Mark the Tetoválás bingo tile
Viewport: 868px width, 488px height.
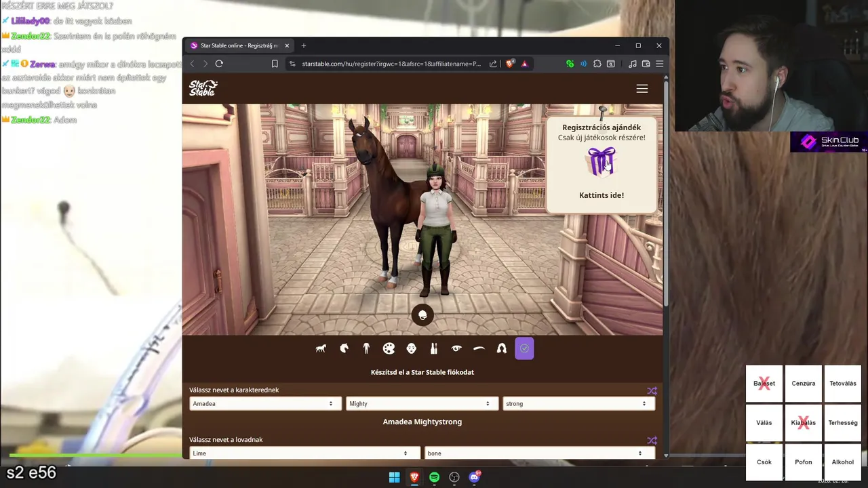843,384
